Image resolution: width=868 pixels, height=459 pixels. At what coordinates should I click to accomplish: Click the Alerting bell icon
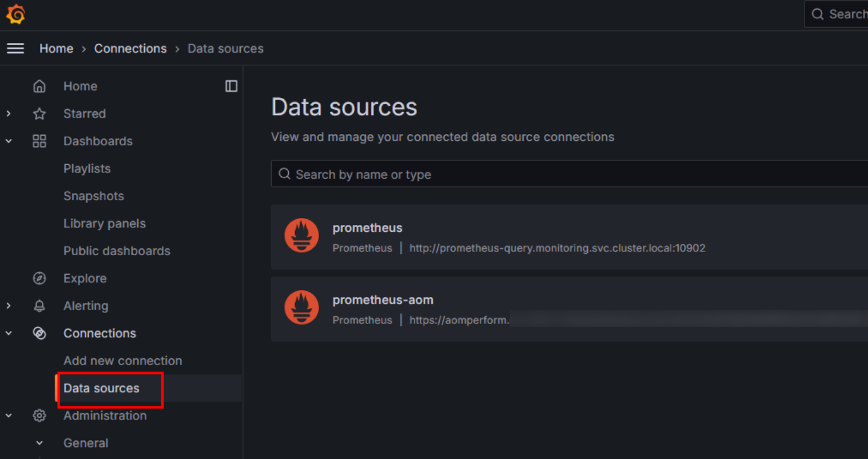tap(39, 306)
